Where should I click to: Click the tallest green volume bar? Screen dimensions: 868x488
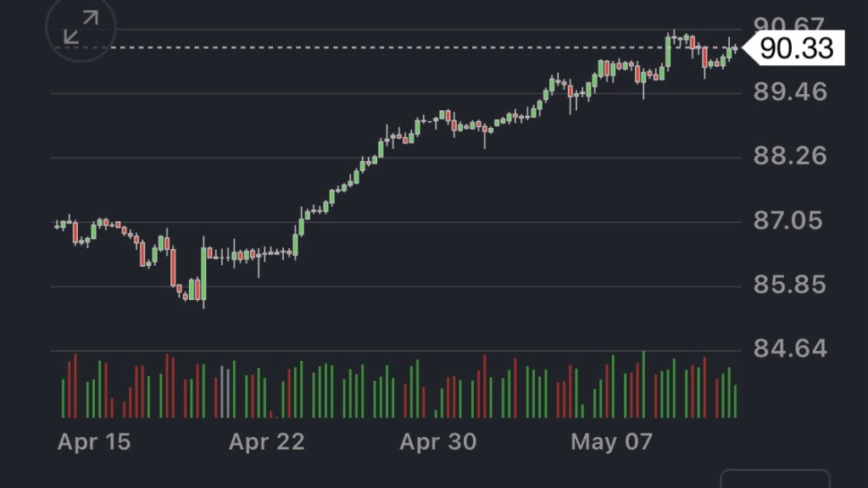click(x=643, y=385)
